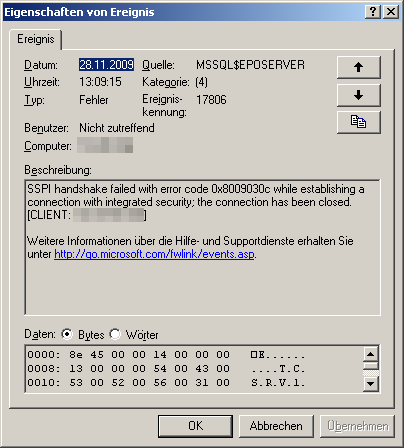This screenshot has width=404, height=448.
Task: Click the Kategorie label
Action: point(166,82)
